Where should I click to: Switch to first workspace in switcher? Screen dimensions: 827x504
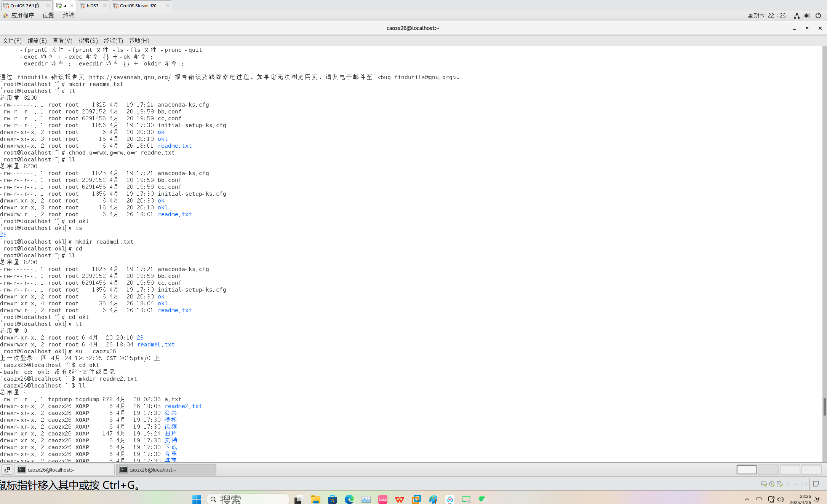coord(746,470)
